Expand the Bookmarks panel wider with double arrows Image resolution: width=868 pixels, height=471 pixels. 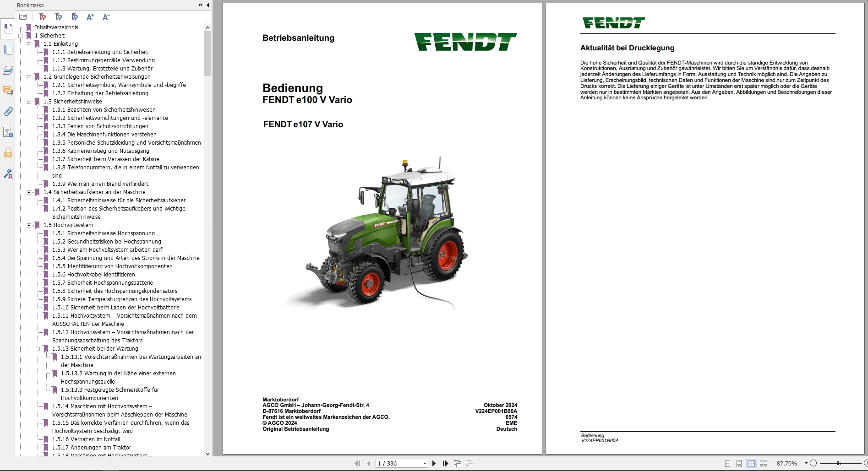click(x=200, y=5)
